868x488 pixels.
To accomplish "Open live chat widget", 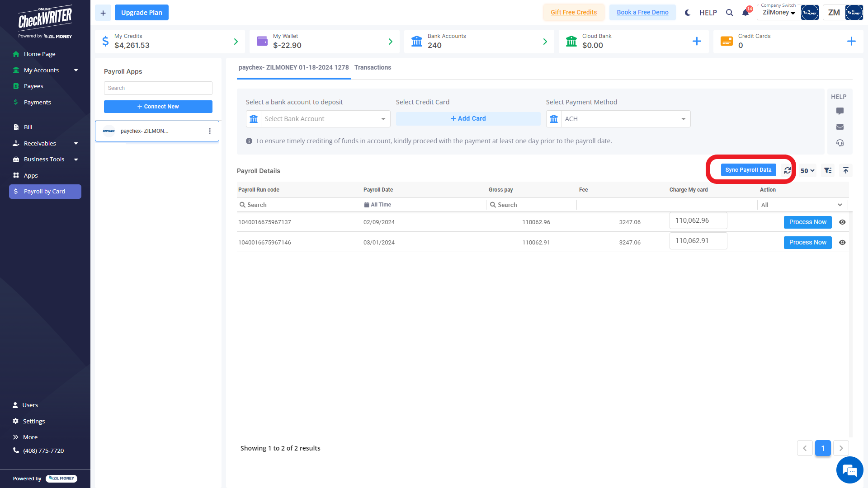I will 850,470.
